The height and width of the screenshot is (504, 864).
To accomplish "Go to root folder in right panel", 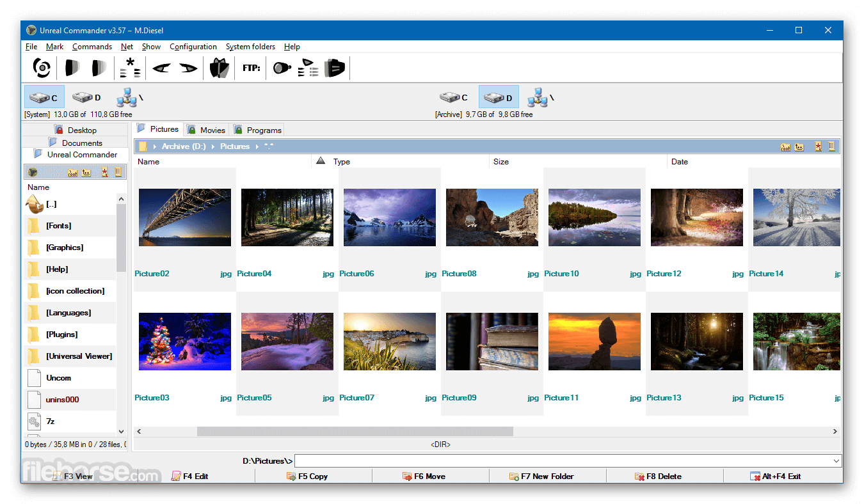I will pos(786,146).
